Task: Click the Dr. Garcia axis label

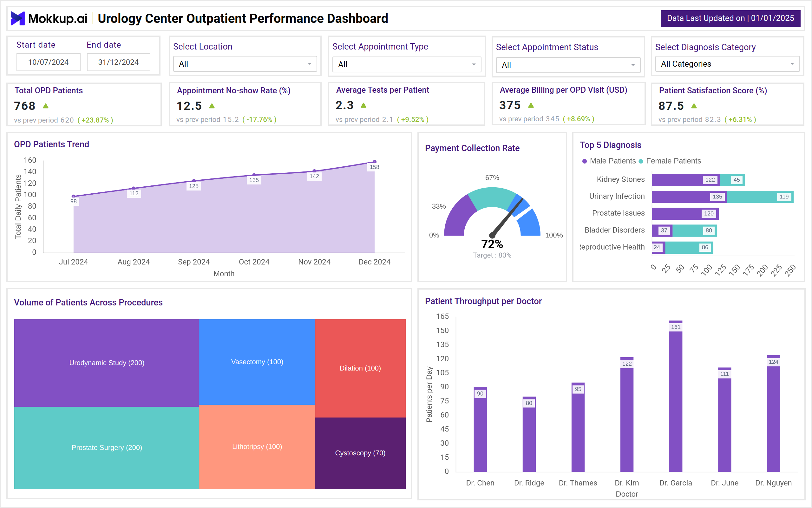Action: [675, 483]
